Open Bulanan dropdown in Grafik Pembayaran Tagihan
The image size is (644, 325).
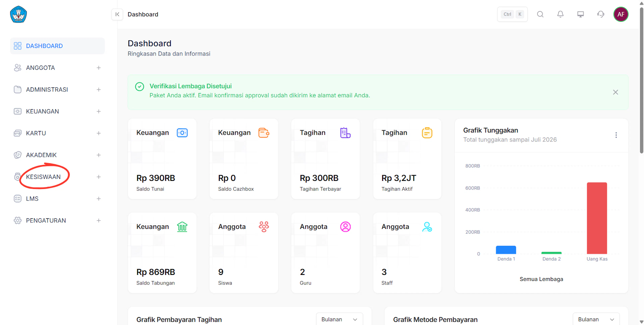pos(339,319)
